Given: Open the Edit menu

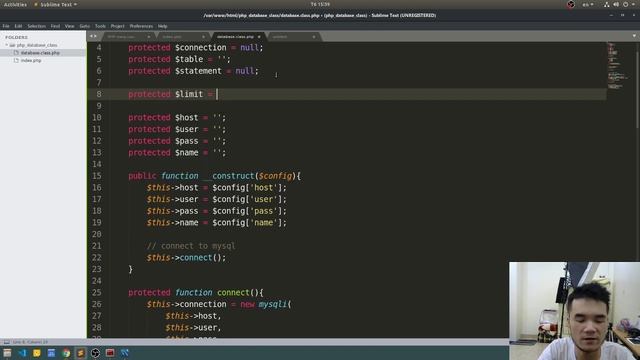Looking at the screenshot, I should pos(18,26).
